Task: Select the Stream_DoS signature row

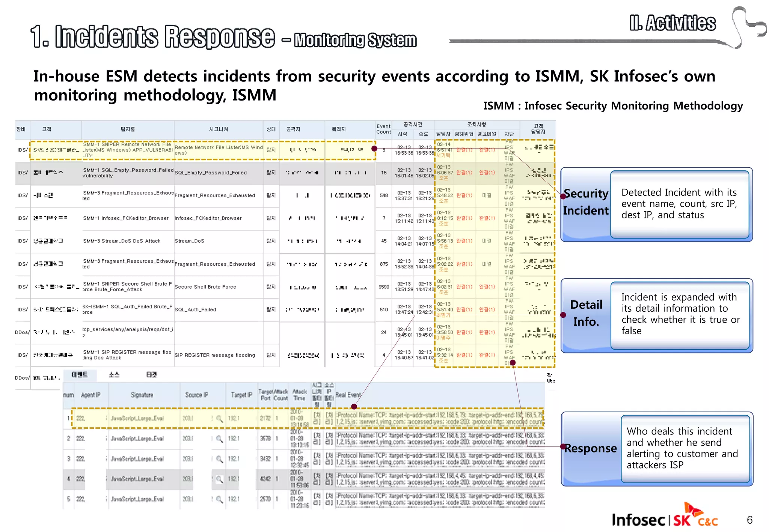Action: (190, 241)
